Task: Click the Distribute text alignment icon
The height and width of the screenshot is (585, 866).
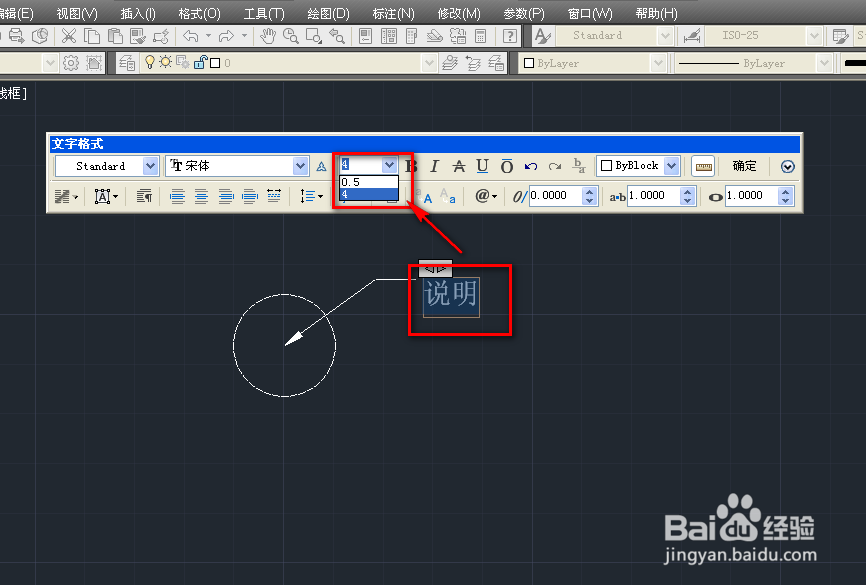Action: (x=274, y=196)
